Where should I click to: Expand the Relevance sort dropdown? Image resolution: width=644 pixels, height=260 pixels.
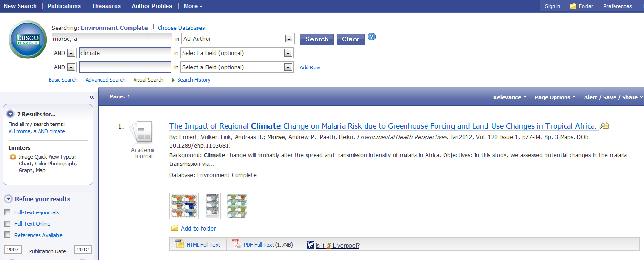click(510, 97)
